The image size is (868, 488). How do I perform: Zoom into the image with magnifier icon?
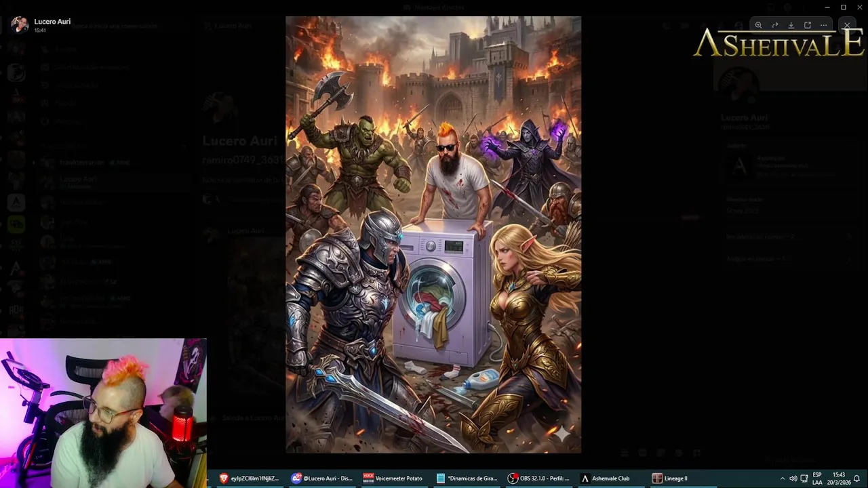click(x=758, y=25)
